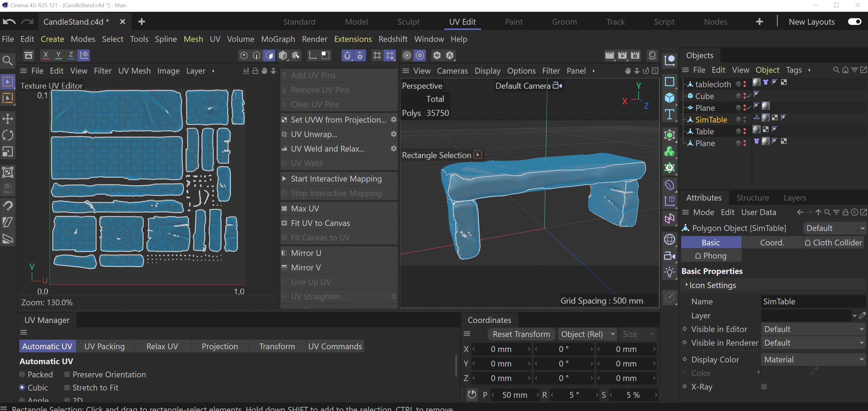The width and height of the screenshot is (868, 411).
Task: Switch to the Sculpt layout tab
Action: tap(408, 22)
